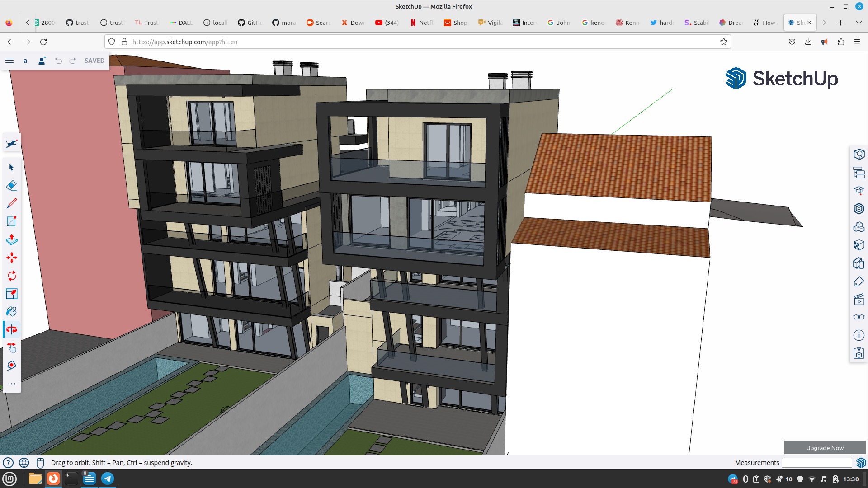Select the Eraser tool

pos(12,186)
